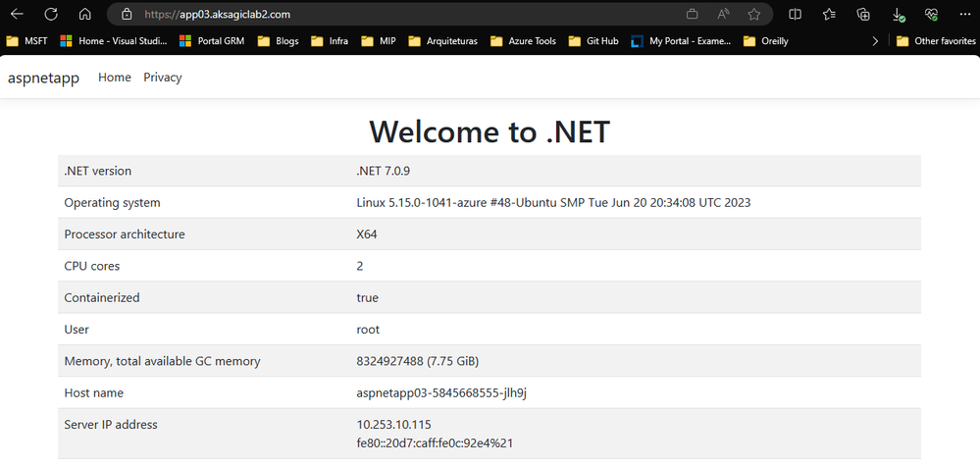Open the Git Hub favorites folder
The width and height of the screenshot is (980, 466).
pos(593,41)
